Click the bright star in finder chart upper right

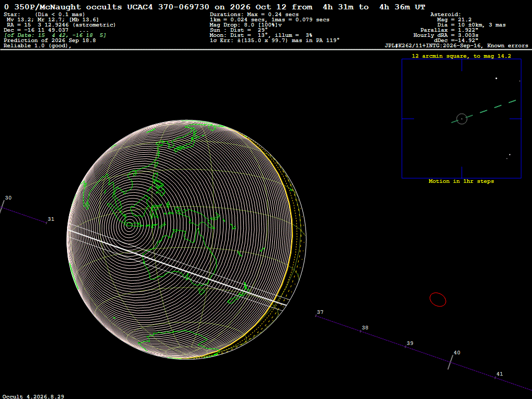[496, 78]
